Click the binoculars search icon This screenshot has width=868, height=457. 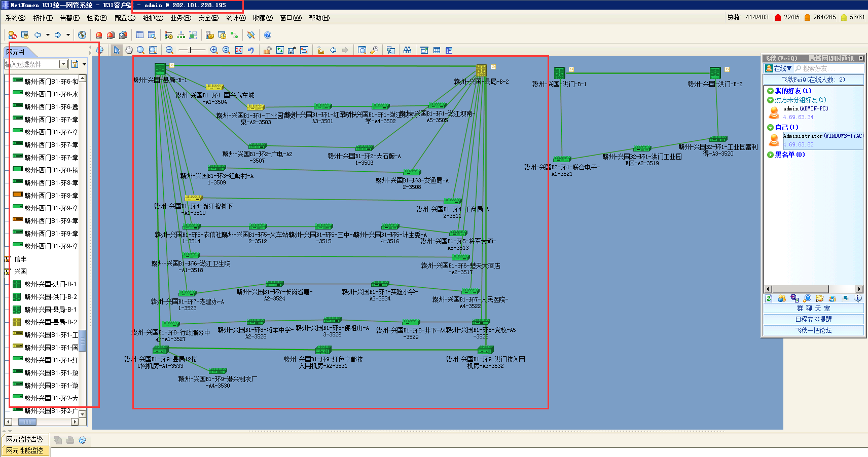407,50
